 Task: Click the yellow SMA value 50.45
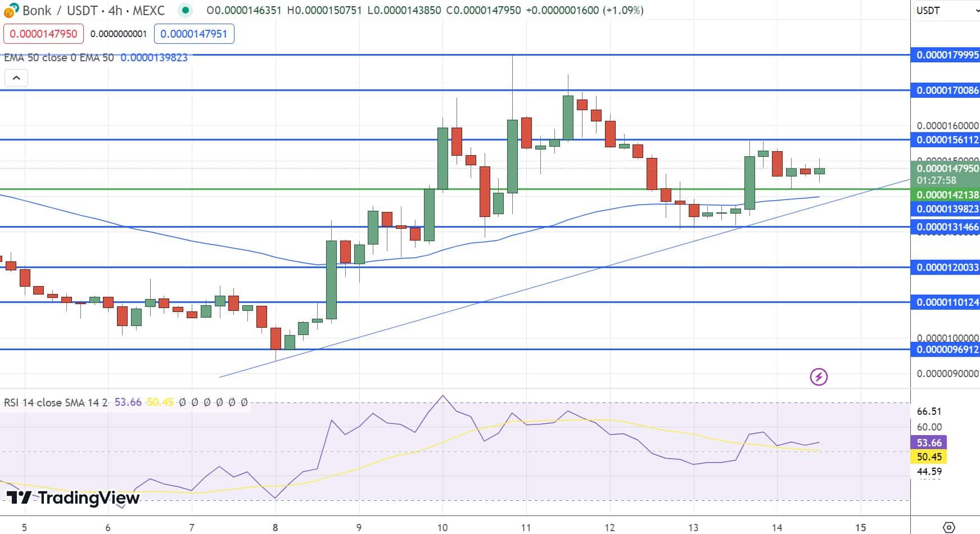(160, 402)
